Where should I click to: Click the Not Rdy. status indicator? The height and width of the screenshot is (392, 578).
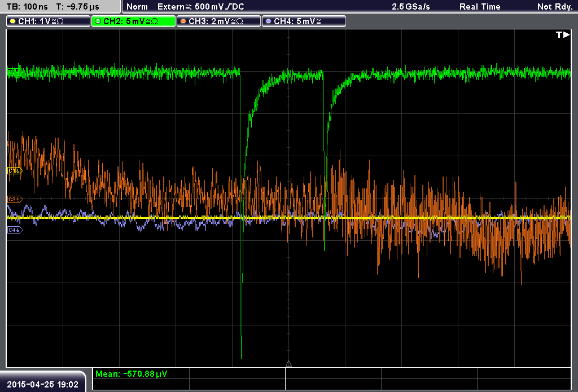555,7
